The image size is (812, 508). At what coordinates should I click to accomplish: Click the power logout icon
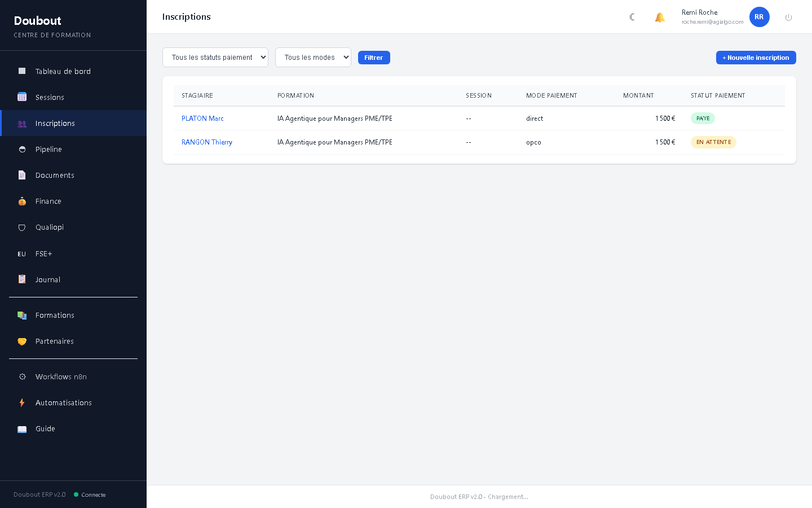(x=788, y=17)
